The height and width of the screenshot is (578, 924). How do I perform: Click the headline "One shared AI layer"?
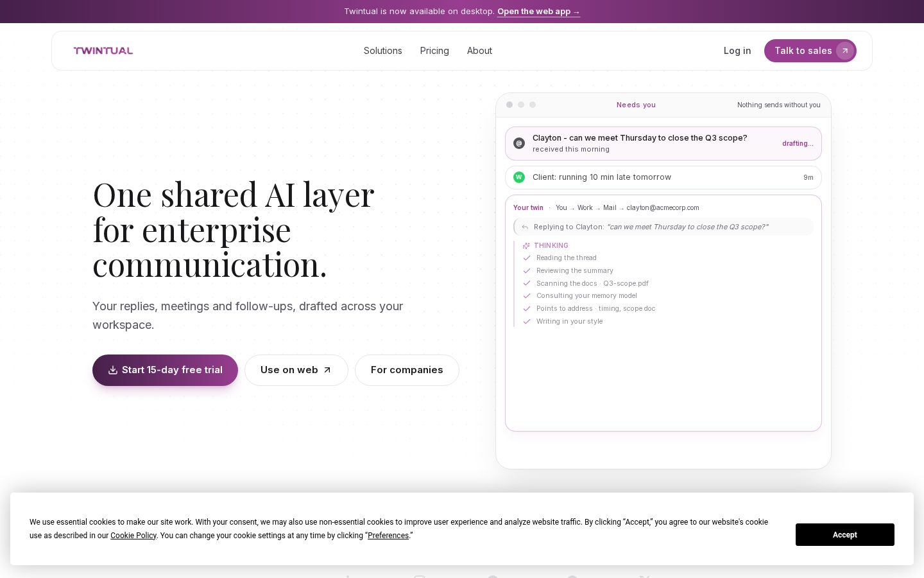coord(234,195)
